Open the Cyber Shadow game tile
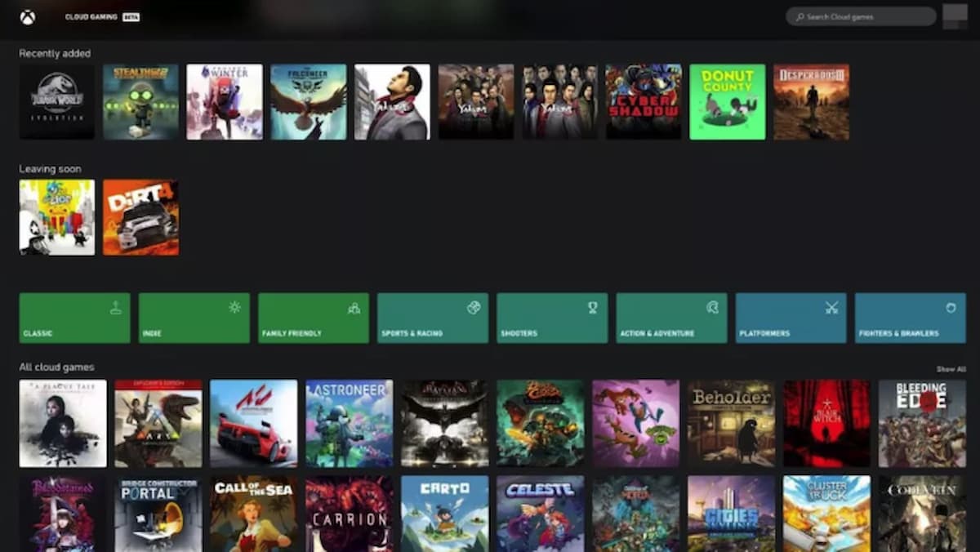Image resolution: width=980 pixels, height=552 pixels. coord(644,102)
